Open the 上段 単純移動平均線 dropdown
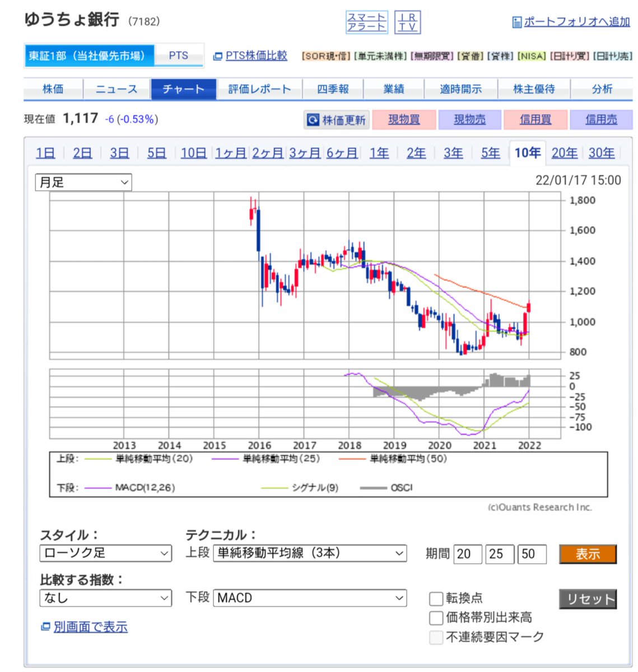638x672 pixels. click(310, 553)
